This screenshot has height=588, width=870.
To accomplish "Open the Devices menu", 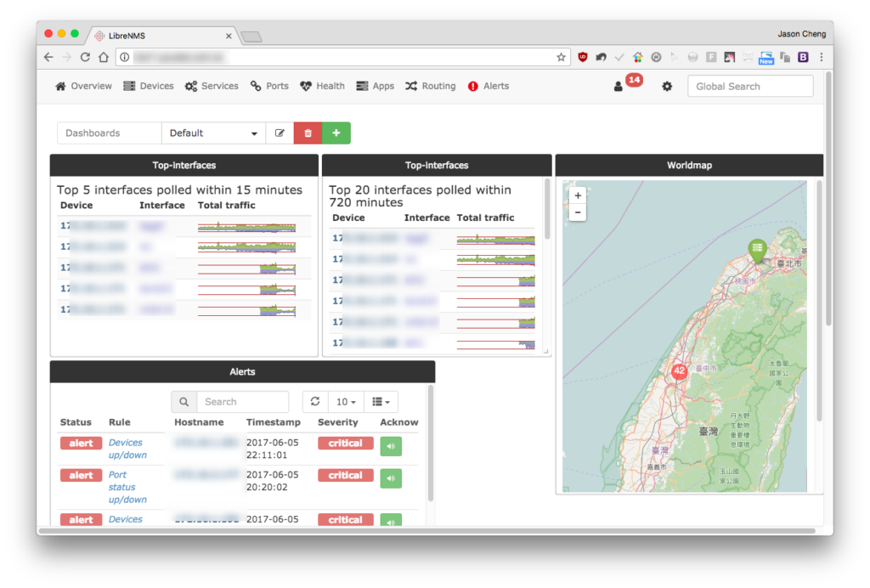I will [x=149, y=86].
